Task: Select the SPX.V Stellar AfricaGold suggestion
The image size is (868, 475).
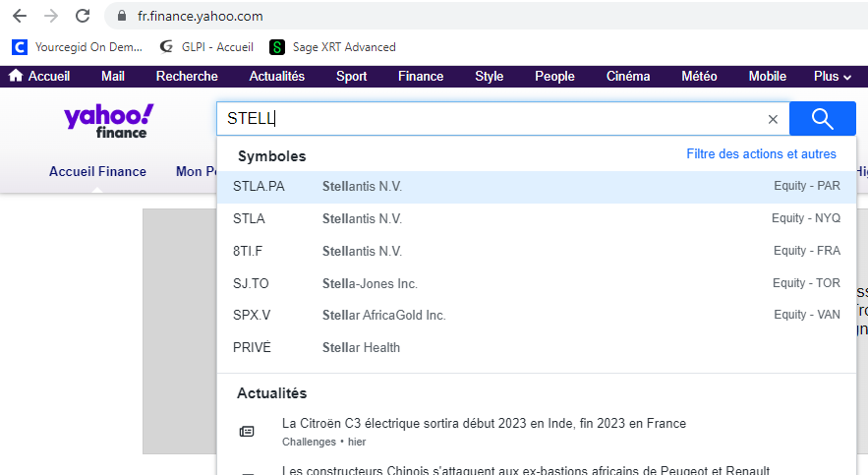Action: [x=537, y=315]
